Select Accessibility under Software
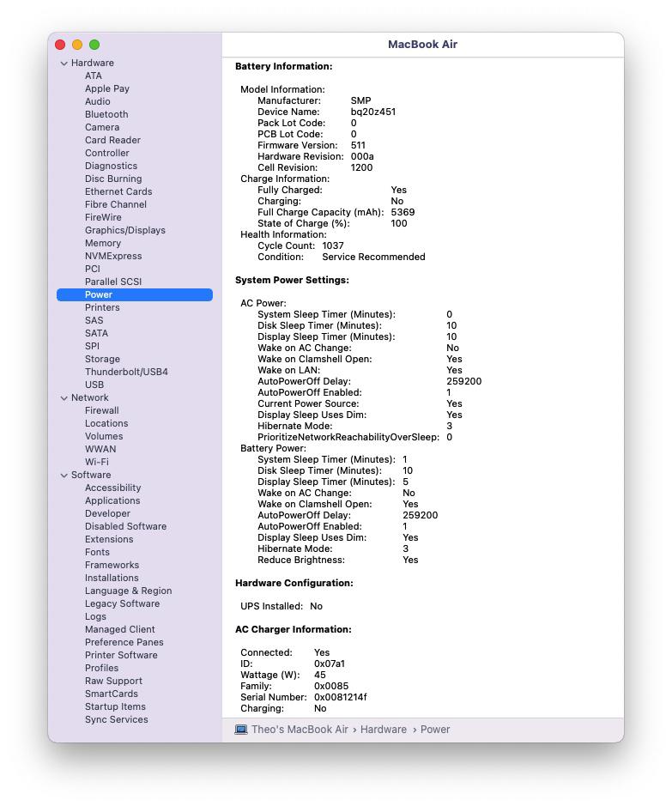 [x=112, y=488]
